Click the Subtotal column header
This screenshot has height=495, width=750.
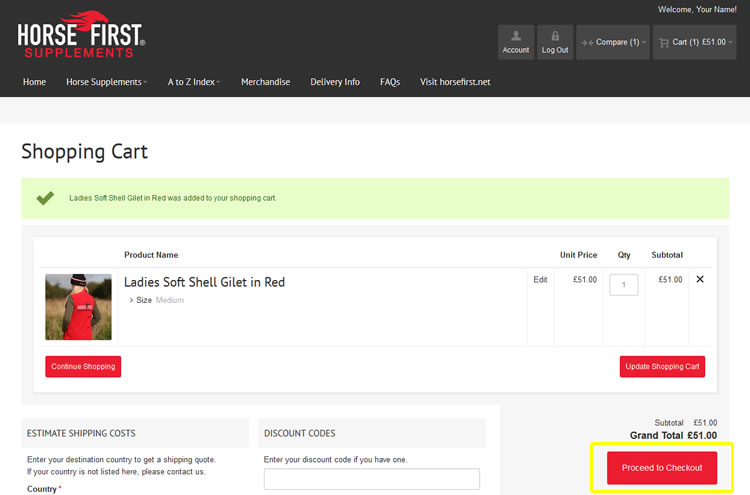click(x=667, y=255)
